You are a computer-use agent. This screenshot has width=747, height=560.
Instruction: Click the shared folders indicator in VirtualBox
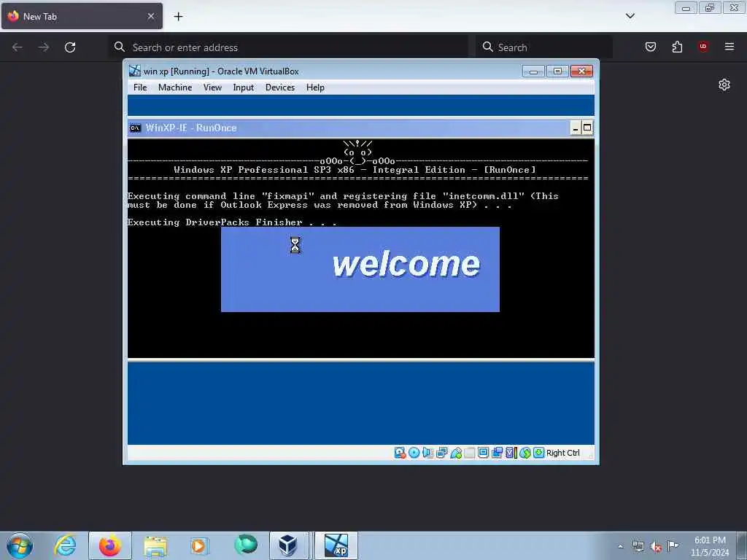[x=469, y=453]
